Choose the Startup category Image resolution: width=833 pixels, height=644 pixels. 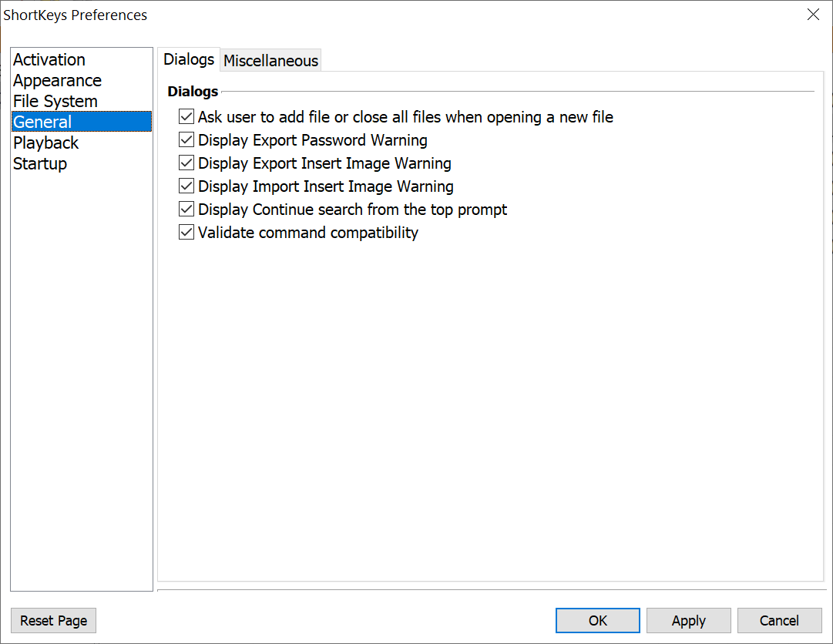pos(40,164)
